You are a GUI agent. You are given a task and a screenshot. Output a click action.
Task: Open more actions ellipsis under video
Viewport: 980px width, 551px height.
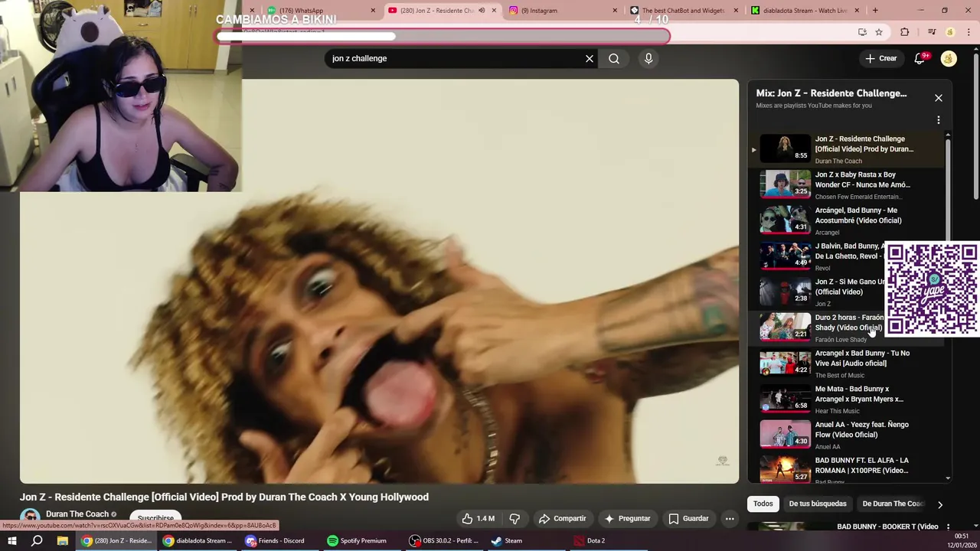(x=730, y=518)
